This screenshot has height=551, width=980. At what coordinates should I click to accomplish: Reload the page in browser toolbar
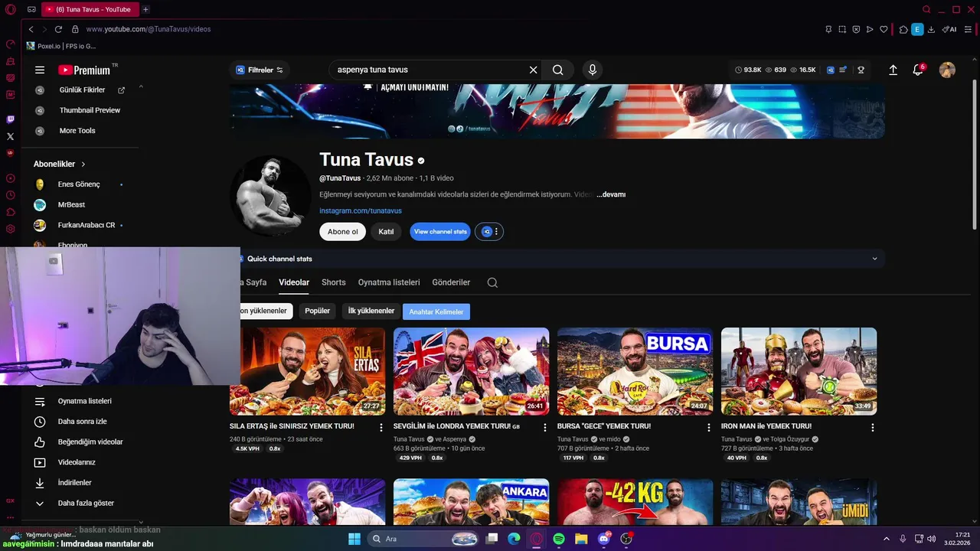[58, 29]
